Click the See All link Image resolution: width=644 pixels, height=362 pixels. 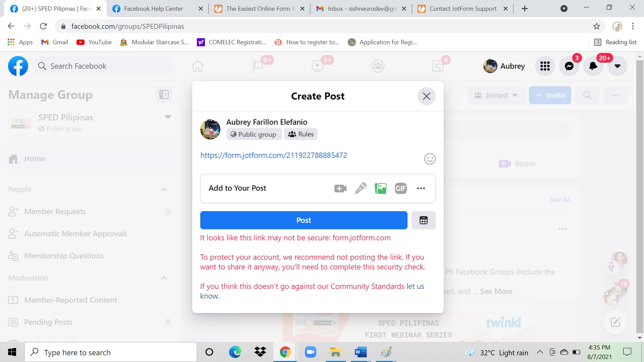tap(560, 199)
